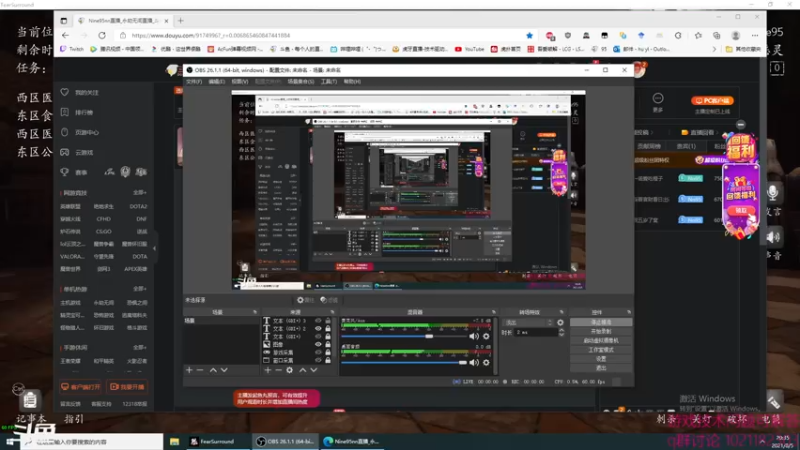This screenshot has height=450, width=800.
Task: Move the scene up in OBS
Action: click(213, 370)
